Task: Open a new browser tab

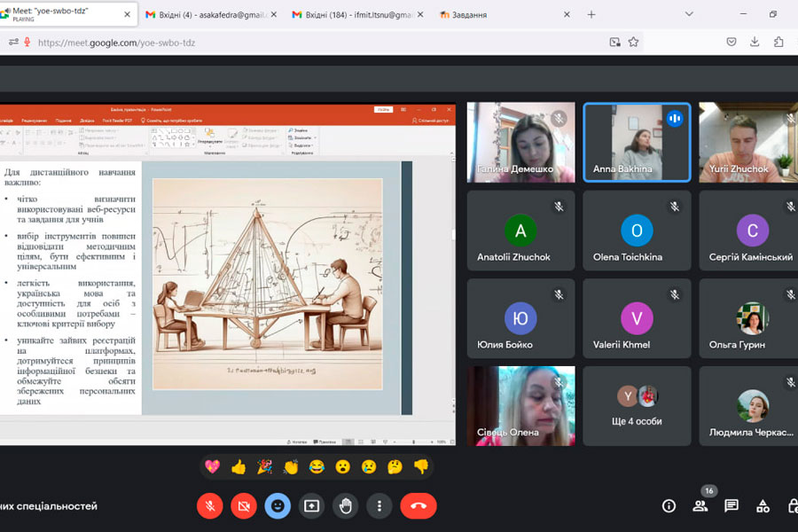Action: pyautogui.click(x=591, y=14)
